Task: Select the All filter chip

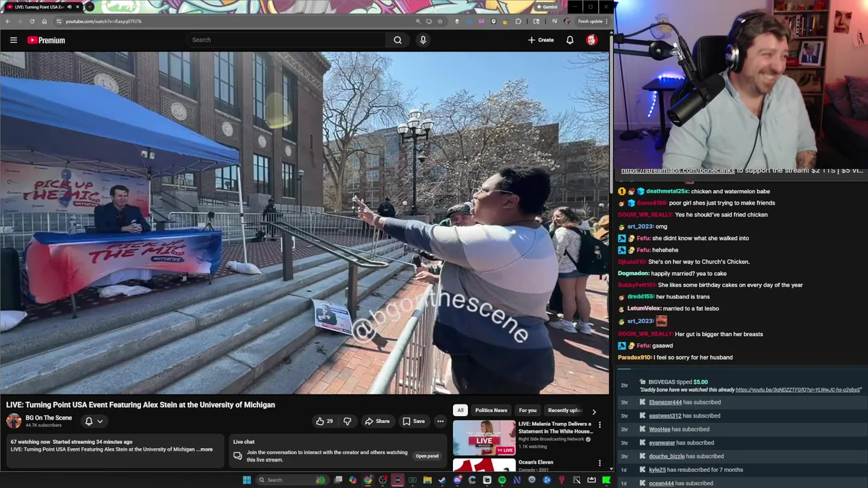Action: 460,410
